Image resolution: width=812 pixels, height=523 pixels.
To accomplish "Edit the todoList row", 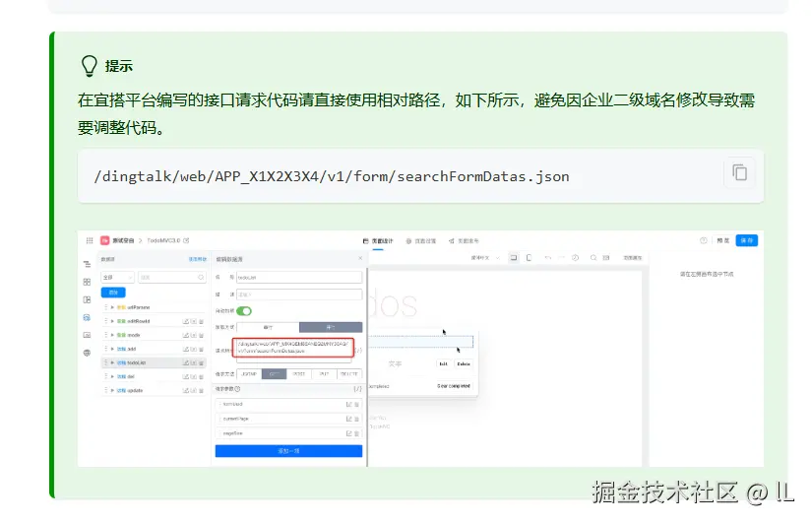I will click(186, 362).
